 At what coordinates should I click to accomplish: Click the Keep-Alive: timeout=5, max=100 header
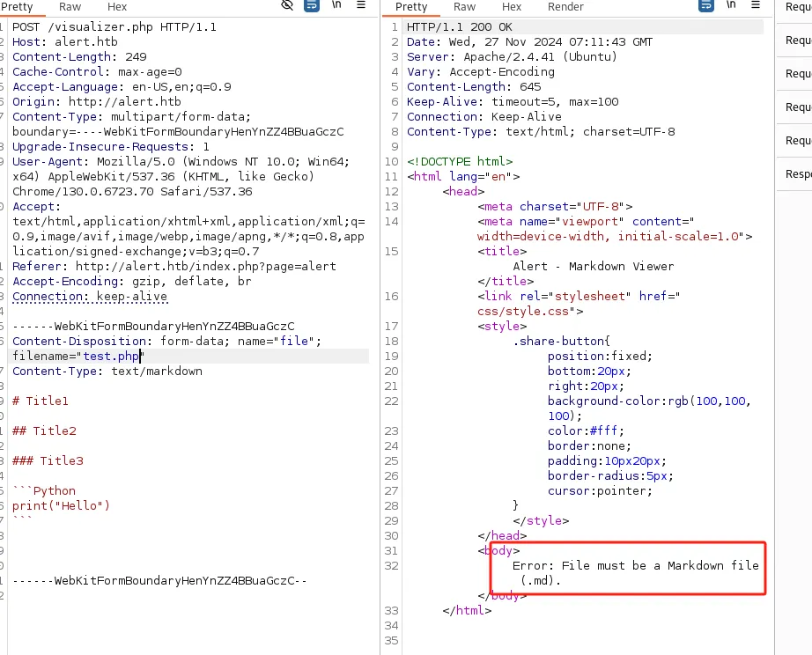pyautogui.click(x=513, y=102)
